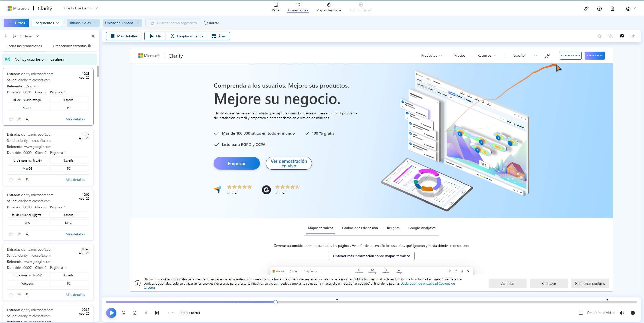
Task: Star the 10:00 recording card
Action: [11, 234]
